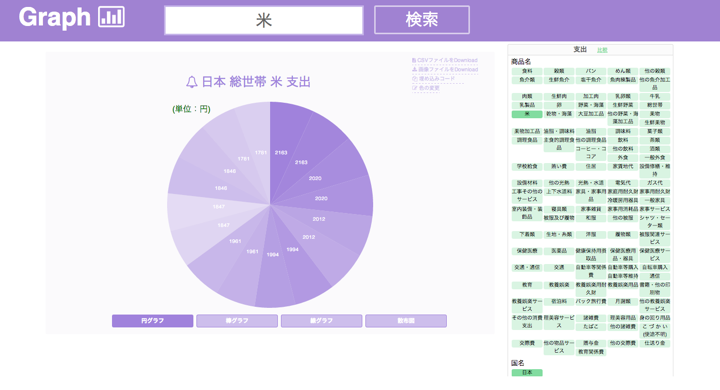Open the 画像ファイルをDownload link
Screen dimensions: 720x390
[444, 69]
